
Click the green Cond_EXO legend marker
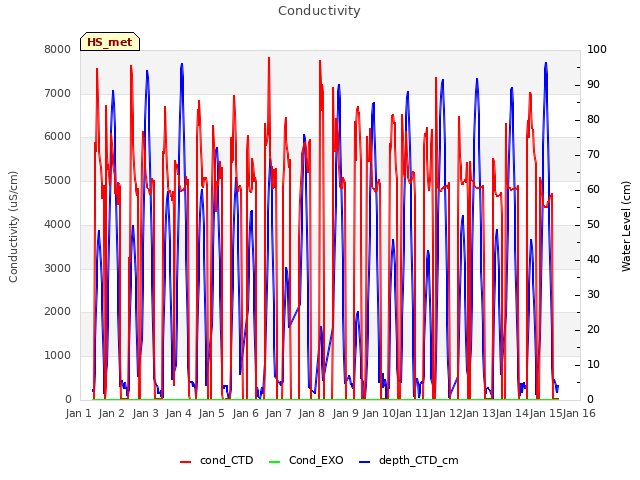(275, 462)
